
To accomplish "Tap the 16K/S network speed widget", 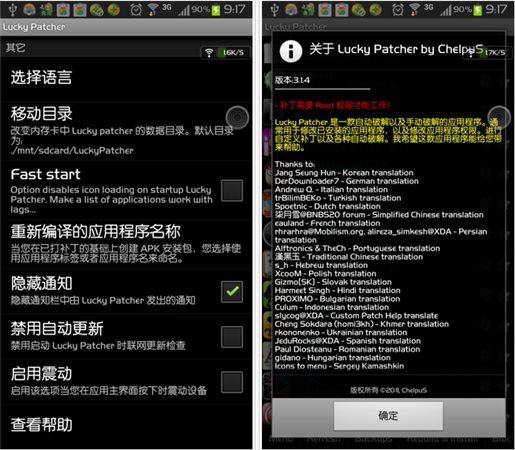I will pyautogui.click(x=225, y=52).
